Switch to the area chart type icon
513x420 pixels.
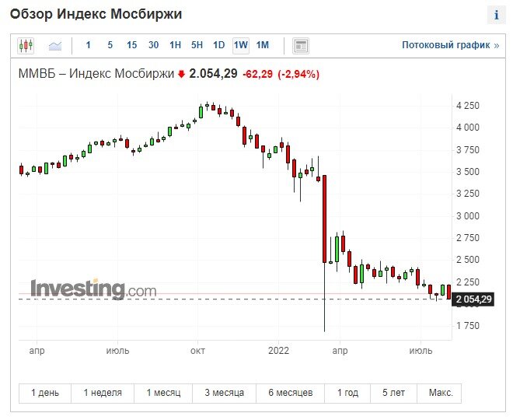(x=55, y=46)
